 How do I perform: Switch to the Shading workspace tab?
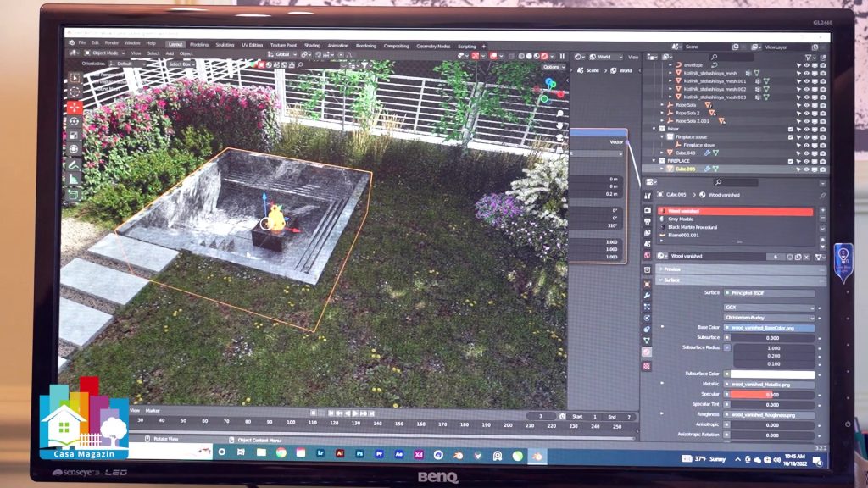coord(312,45)
